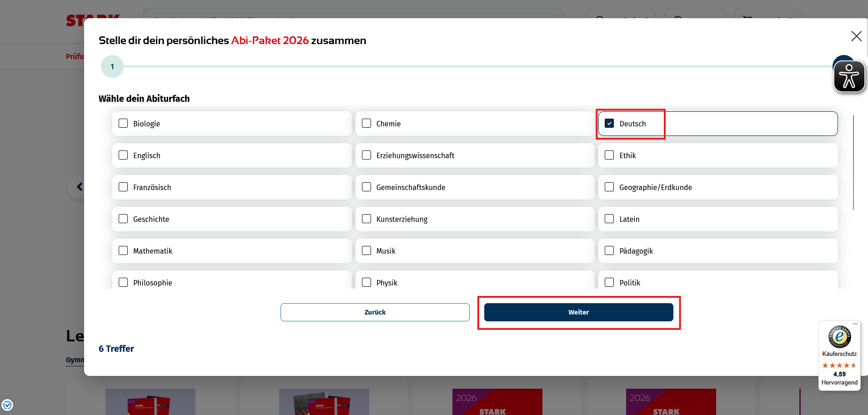The height and width of the screenshot is (415, 868).
Task: Click the blue checkmark badge bottom left
Action: 7,405
